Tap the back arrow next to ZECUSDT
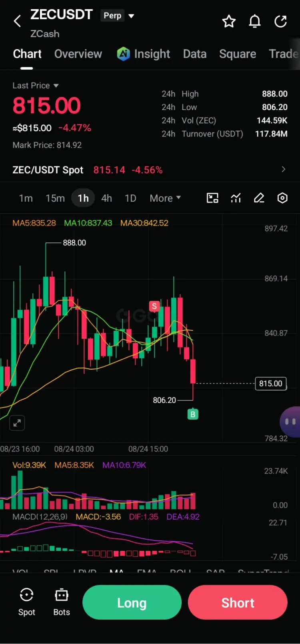 [x=17, y=21]
